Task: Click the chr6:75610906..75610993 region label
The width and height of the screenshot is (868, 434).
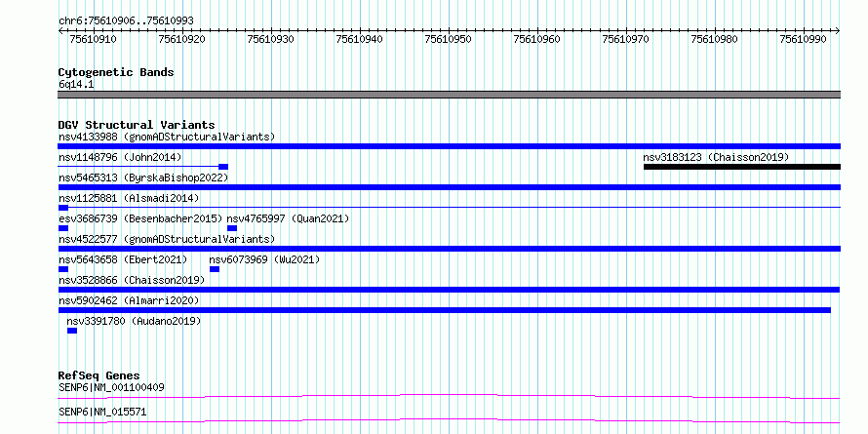Action: pyautogui.click(x=126, y=20)
